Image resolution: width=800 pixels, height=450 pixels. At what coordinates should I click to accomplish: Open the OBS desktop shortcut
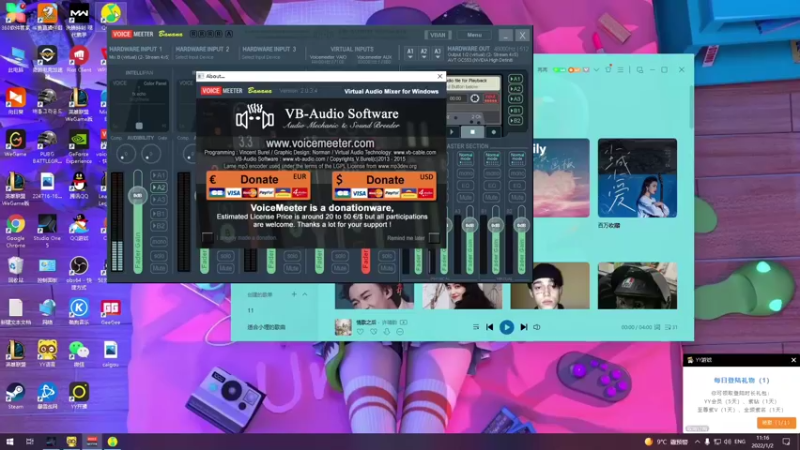79,272
